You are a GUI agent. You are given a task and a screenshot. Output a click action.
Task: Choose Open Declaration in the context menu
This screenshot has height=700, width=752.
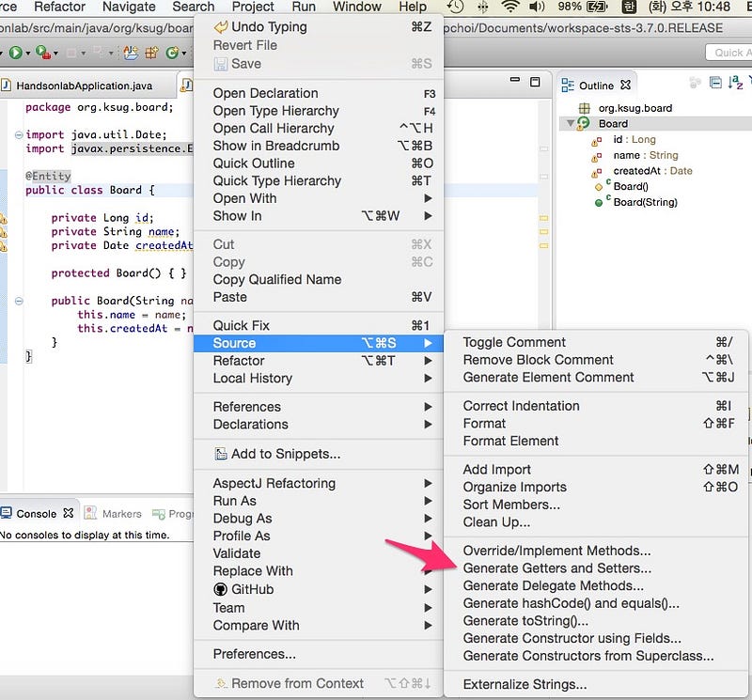coord(319,93)
